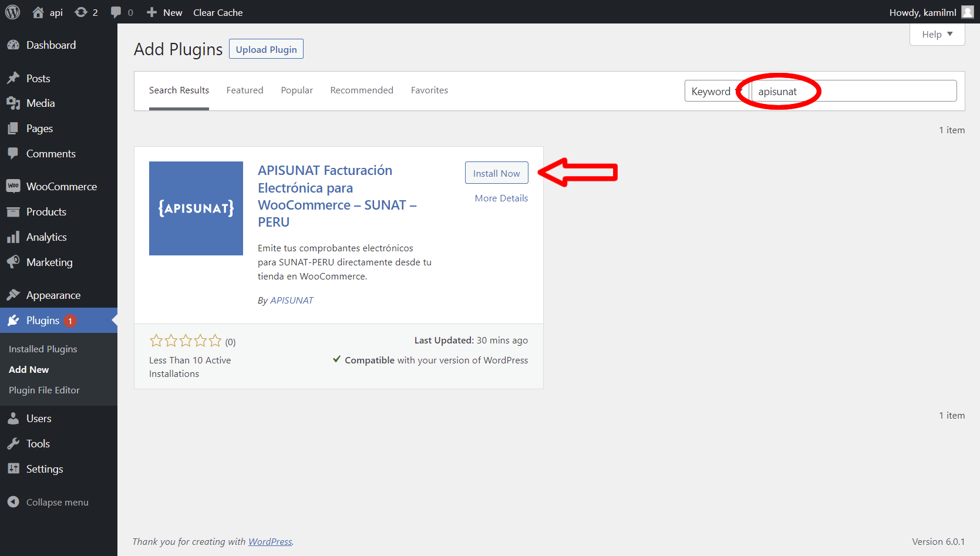Click the Collapse menu label
Screen dimensions: 980x556
58,503
